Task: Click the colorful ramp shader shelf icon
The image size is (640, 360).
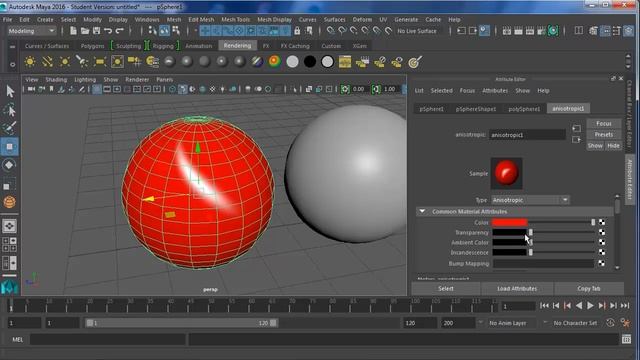Action: click(275, 62)
